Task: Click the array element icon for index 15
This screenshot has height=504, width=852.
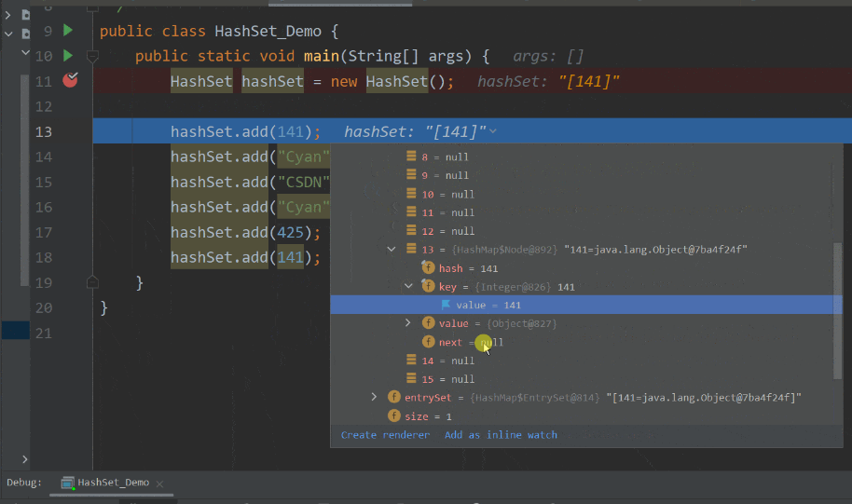Action: click(411, 378)
